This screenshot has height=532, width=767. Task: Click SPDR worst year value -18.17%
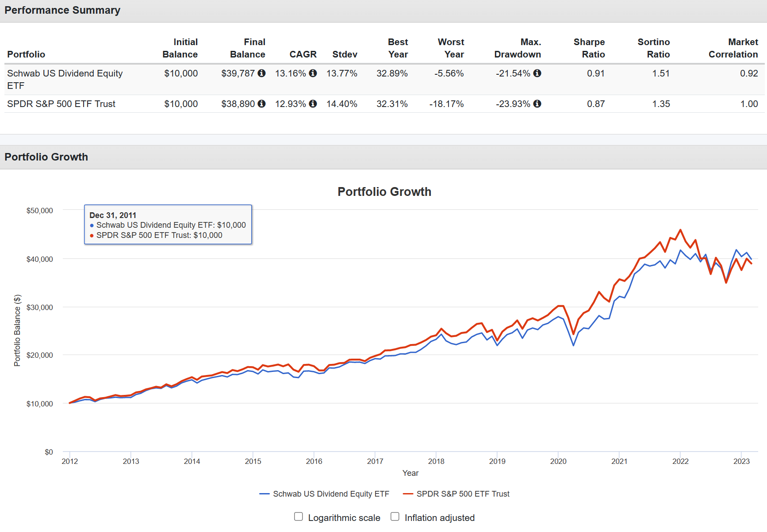[x=446, y=103]
